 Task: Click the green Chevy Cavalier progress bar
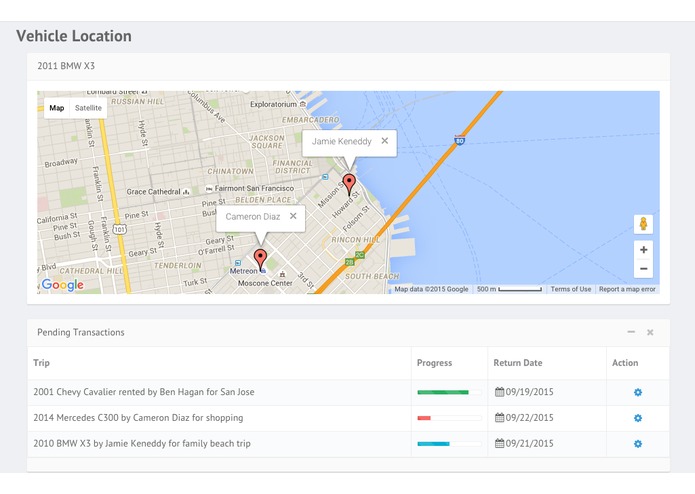click(x=443, y=392)
